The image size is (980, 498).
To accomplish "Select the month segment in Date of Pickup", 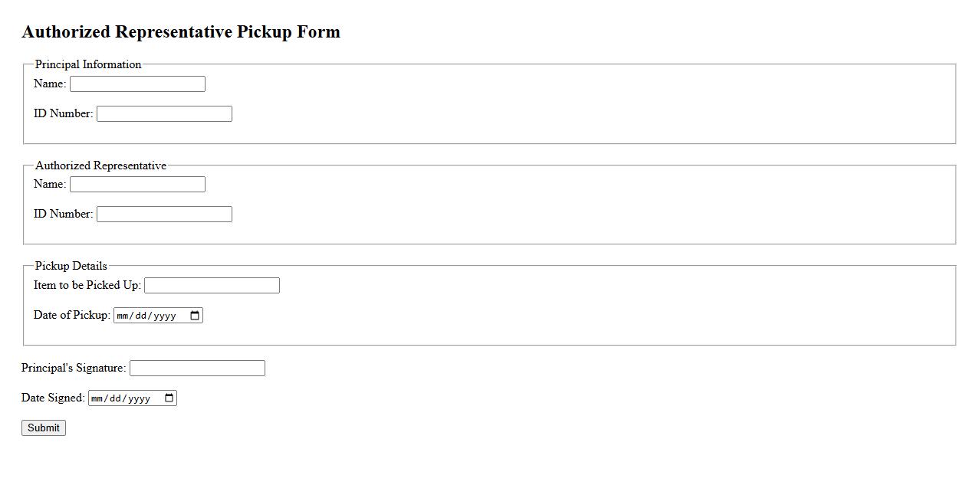I will coord(123,316).
